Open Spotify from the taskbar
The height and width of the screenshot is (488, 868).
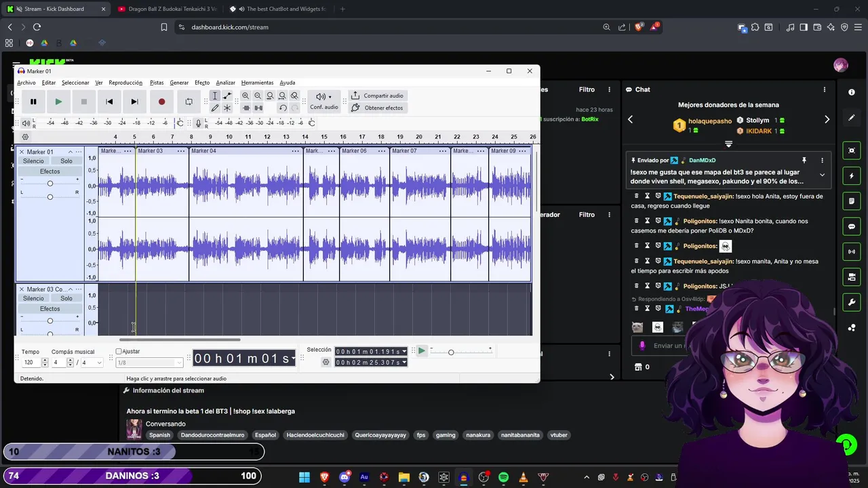tap(503, 477)
